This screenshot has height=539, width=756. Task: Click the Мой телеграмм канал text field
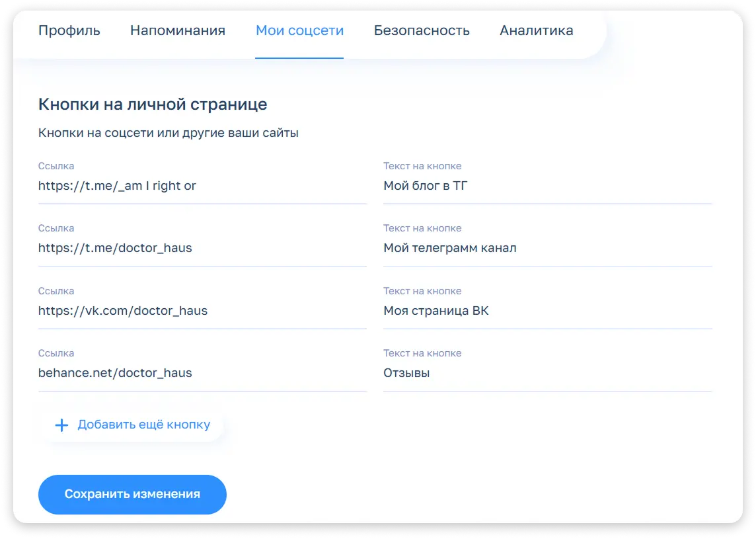547,248
